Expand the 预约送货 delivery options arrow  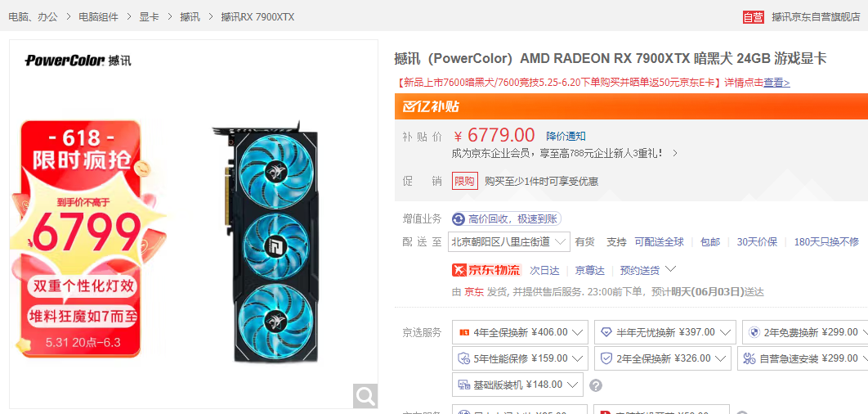670,269
